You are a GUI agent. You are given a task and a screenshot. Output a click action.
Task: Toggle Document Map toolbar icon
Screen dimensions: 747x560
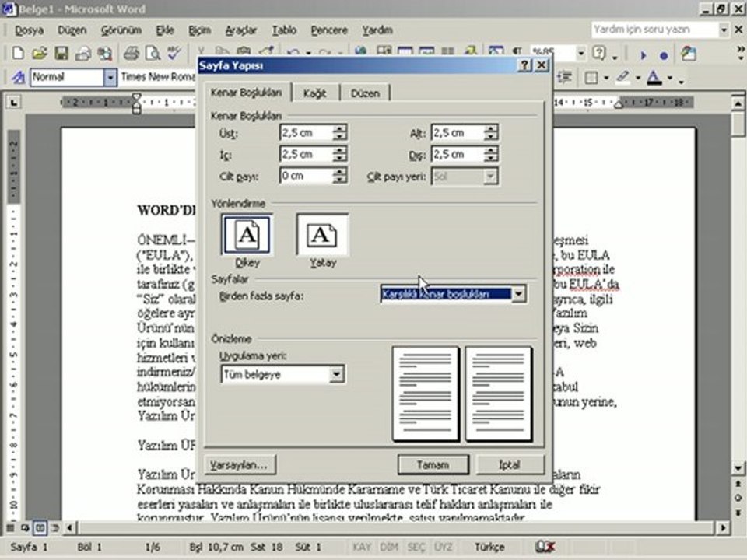[x=496, y=51]
